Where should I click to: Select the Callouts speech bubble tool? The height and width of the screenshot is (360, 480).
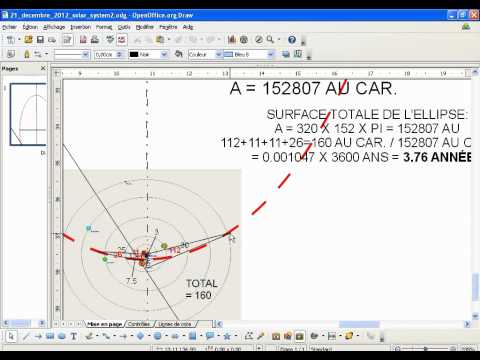(210, 336)
